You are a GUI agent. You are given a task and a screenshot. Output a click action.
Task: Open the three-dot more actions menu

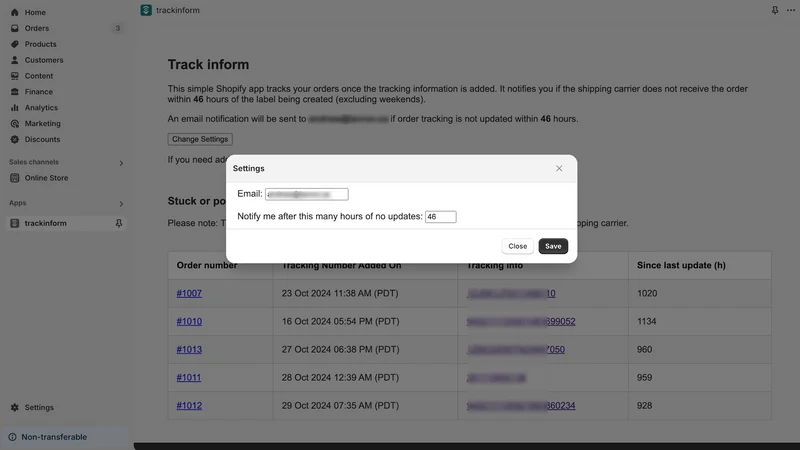791,10
